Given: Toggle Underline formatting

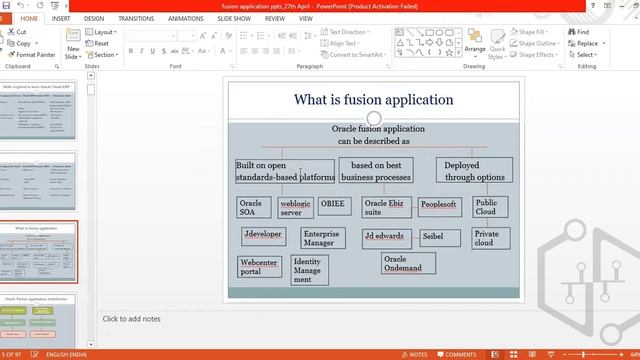Looking at the screenshot, I should tap(153, 51).
